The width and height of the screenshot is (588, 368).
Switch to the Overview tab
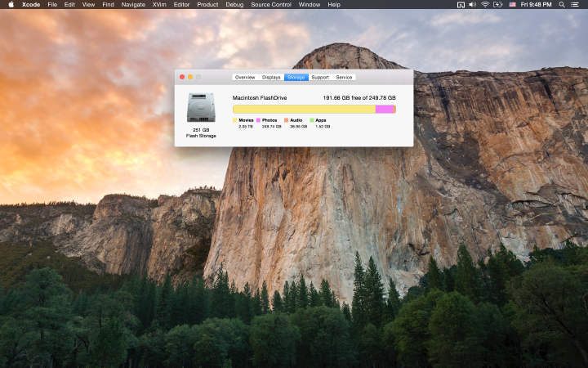coord(245,77)
